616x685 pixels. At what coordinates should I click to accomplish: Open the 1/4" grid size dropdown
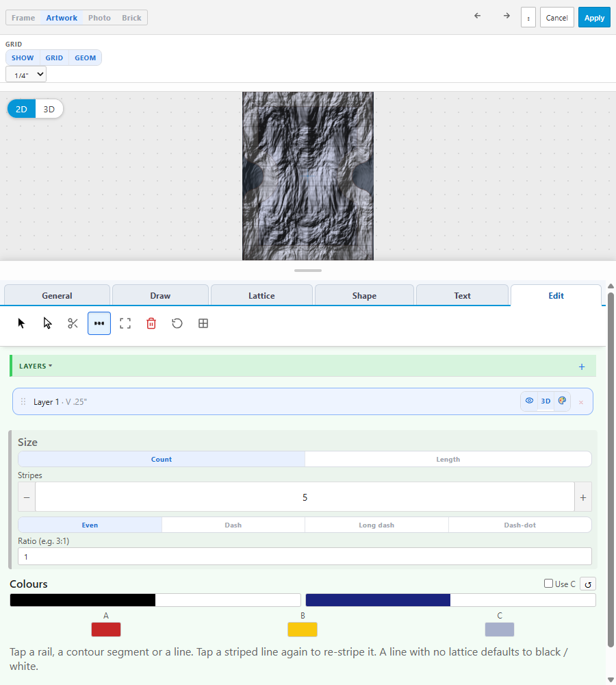[26, 75]
